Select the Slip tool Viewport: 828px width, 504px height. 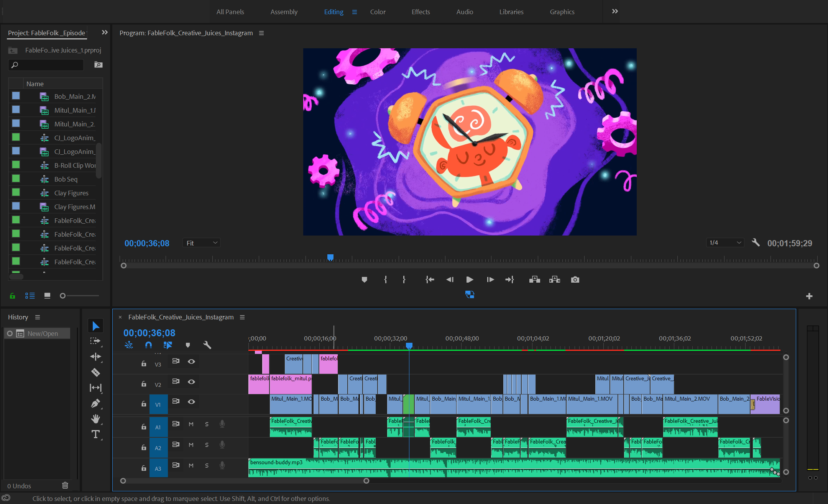(95, 388)
